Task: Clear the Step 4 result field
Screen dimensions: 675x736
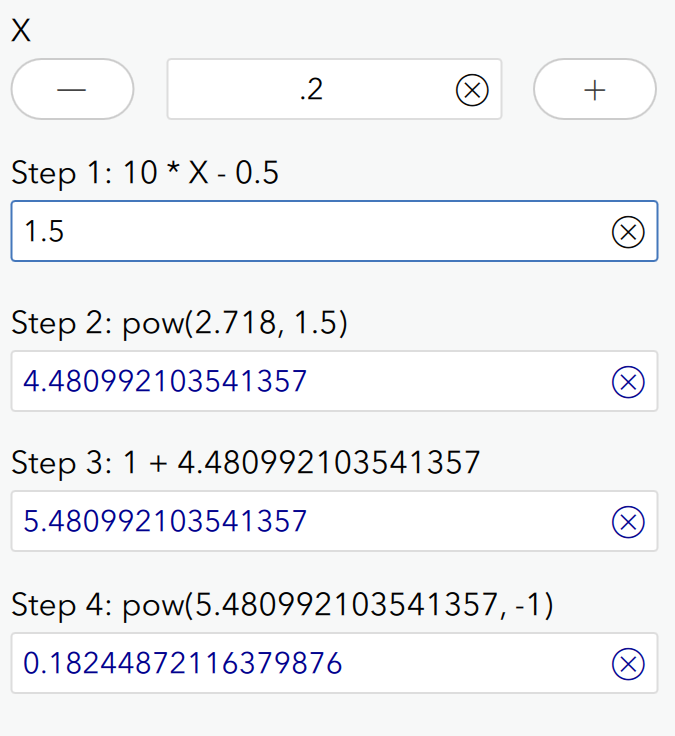Action: click(x=627, y=664)
